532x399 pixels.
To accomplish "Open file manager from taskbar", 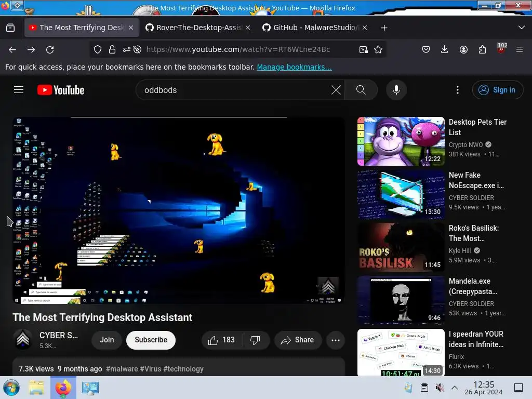I will pyautogui.click(x=36, y=388).
